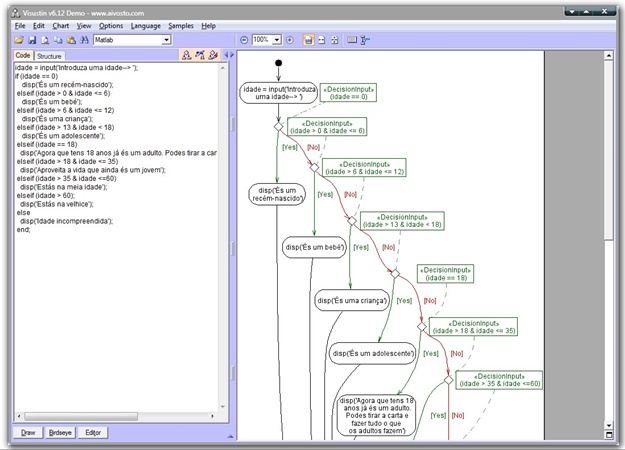Click the code panel scroll right arrow
Screen dimensions: 625x450
click(x=212, y=416)
